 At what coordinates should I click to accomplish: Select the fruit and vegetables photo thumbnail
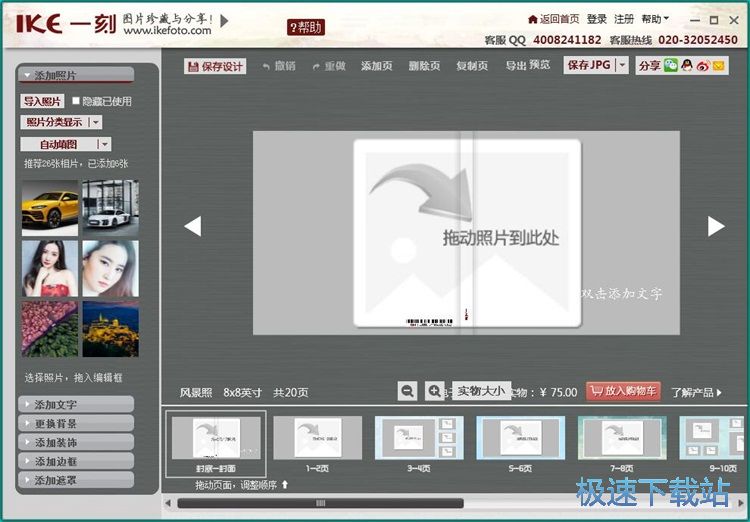[x=50, y=329]
